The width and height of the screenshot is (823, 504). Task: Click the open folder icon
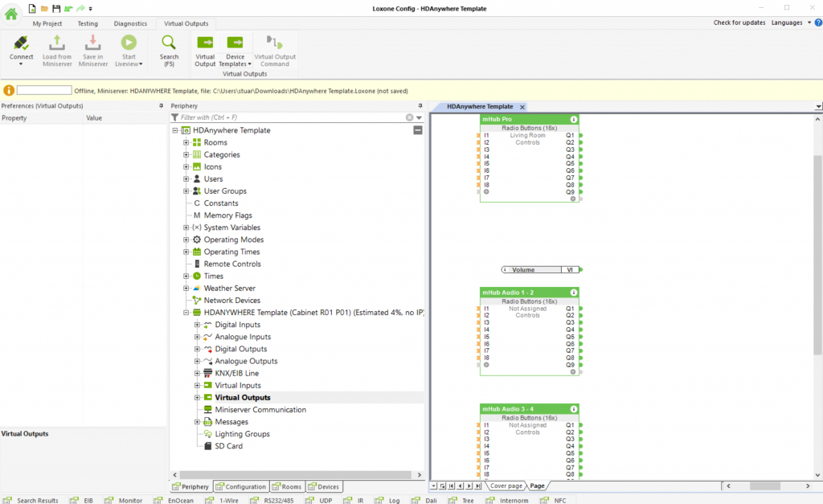tap(44, 8)
